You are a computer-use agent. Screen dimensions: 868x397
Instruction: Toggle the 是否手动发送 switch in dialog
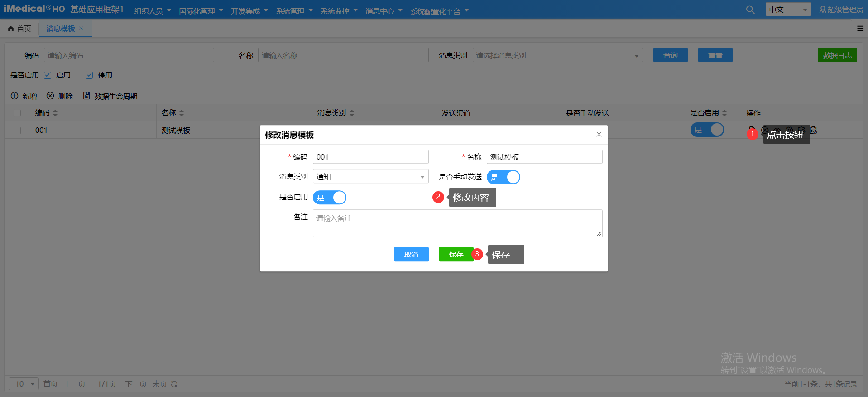(x=504, y=177)
